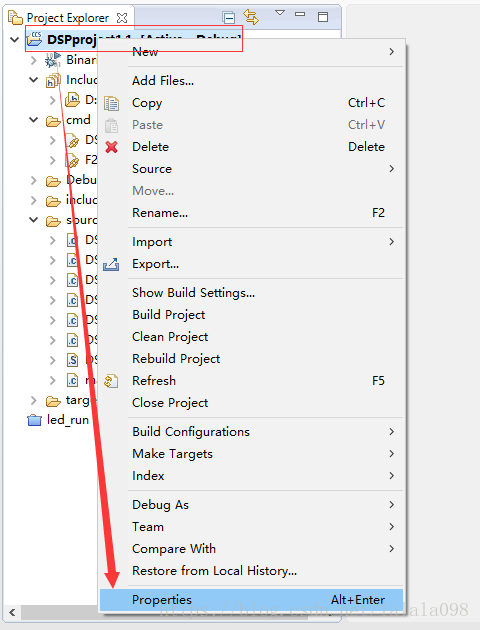Expand the include folder node
Viewport: 480px width, 630px height.
click(34, 200)
